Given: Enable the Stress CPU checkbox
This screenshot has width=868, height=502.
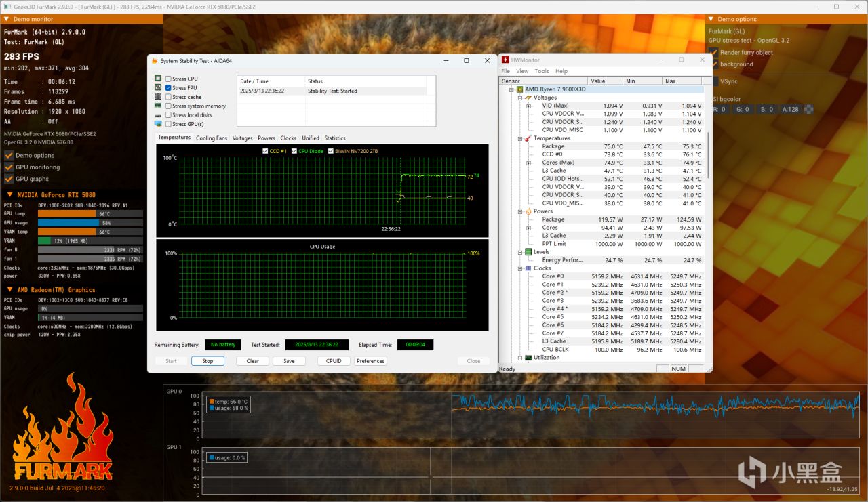Looking at the screenshot, I should (168, 79).
